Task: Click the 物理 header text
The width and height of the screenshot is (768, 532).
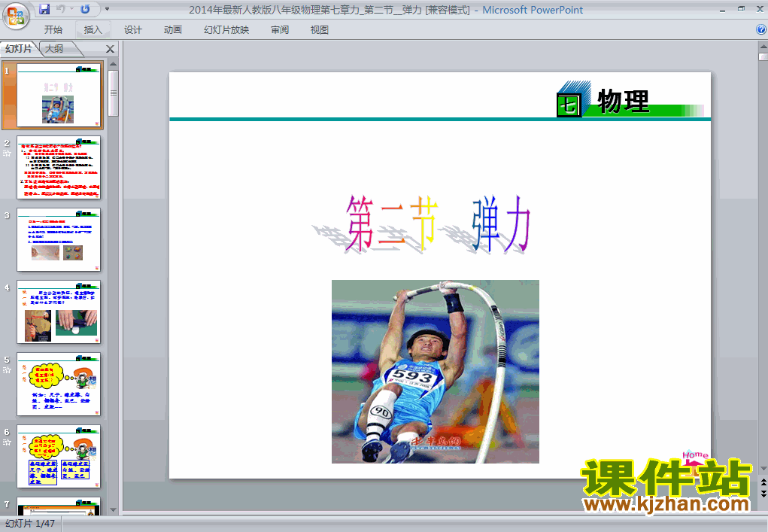Action: point(624,102)
